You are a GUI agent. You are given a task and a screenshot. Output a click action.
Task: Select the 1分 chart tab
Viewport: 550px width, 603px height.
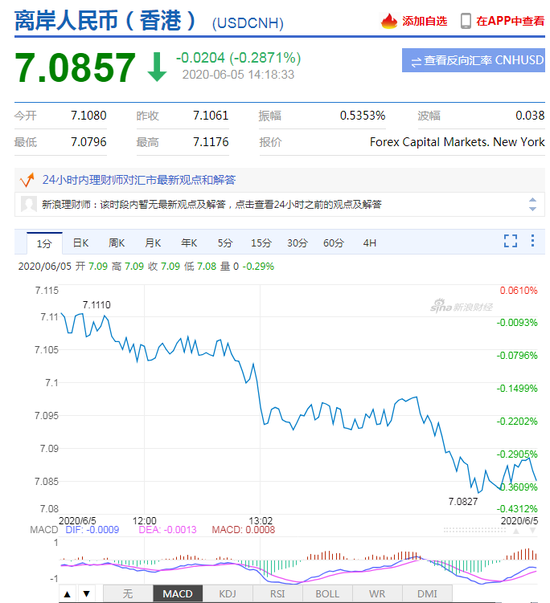click(x=44, y=243)
